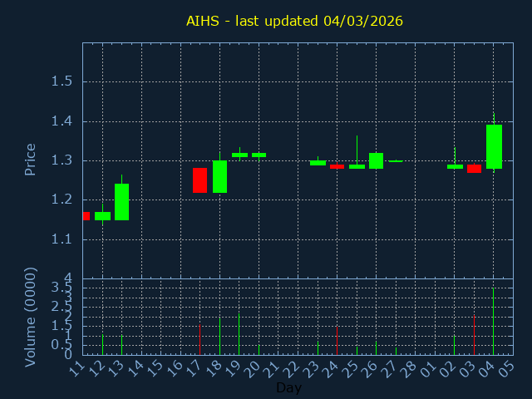Click the partial red candle on day 11
Screen dimensions: 532x399
[x=86, y=216]
